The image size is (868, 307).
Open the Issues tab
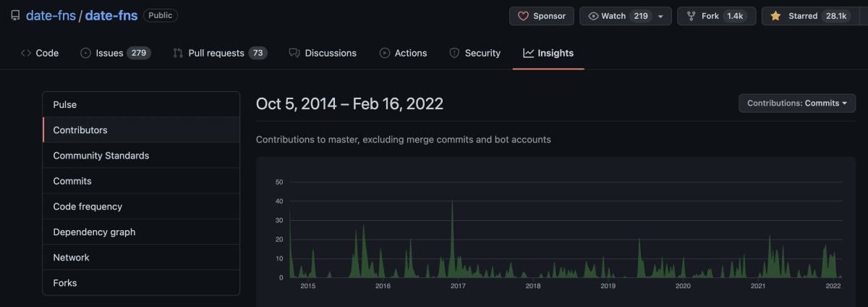pyautogui.click(x=116, y=53)
